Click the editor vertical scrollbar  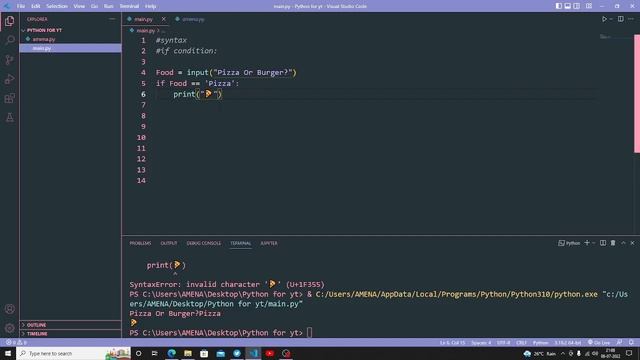point(637,93)
